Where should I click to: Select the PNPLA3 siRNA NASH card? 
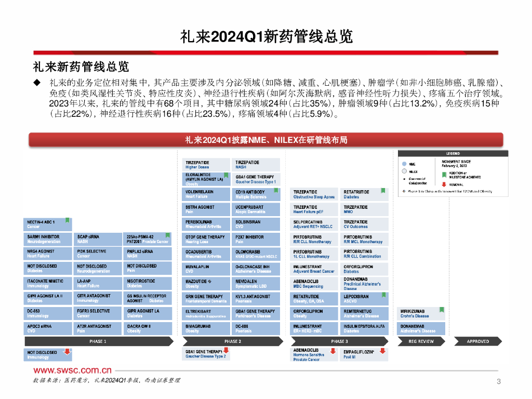(148, 254)
